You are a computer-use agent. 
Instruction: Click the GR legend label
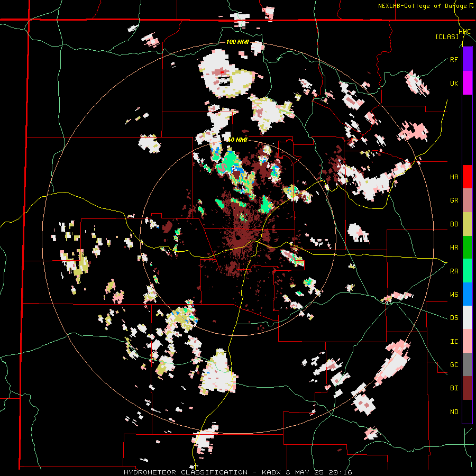point(454,200)
